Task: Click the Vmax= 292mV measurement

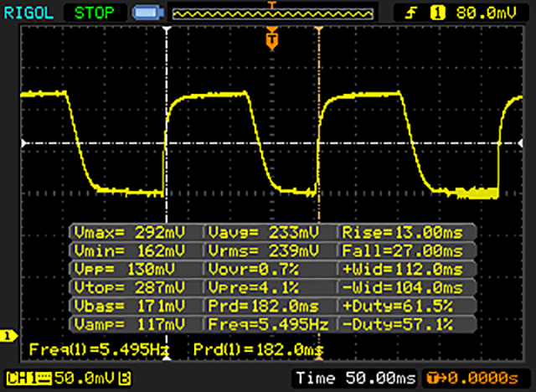Action: pyautogui.click(x=130, y=233)
